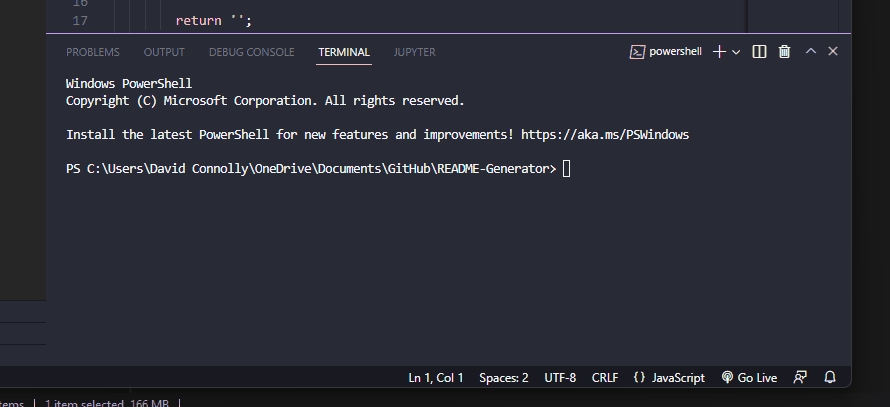
Task: Click the return '' code line
Action: coord(213,21)
